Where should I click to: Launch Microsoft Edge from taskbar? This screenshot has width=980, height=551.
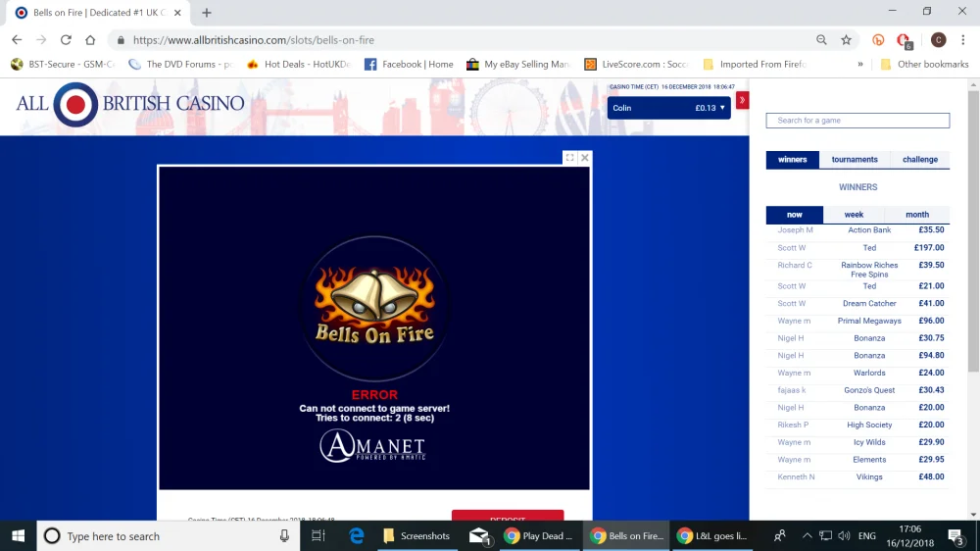(x=357, y=536)
